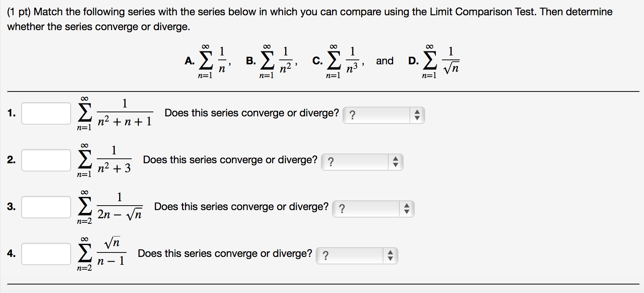Image resolution: width=644 pixels, height=293 pixels.
Task: Click the matching field next to sum 1/(n^2+3)
Action: (x=45, y=160)
